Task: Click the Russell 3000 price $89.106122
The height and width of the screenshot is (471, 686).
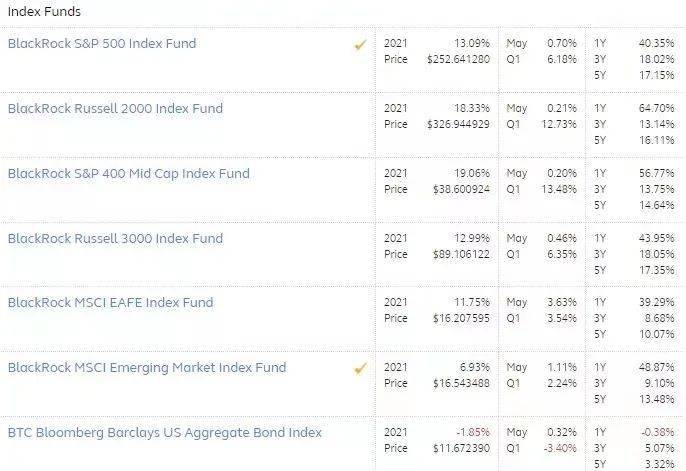Action: point(461,254)
